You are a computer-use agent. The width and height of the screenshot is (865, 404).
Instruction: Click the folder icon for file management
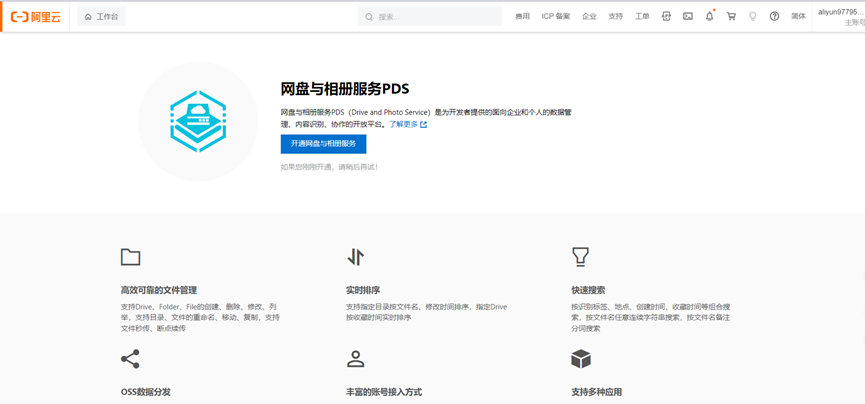tap(130, 257)
